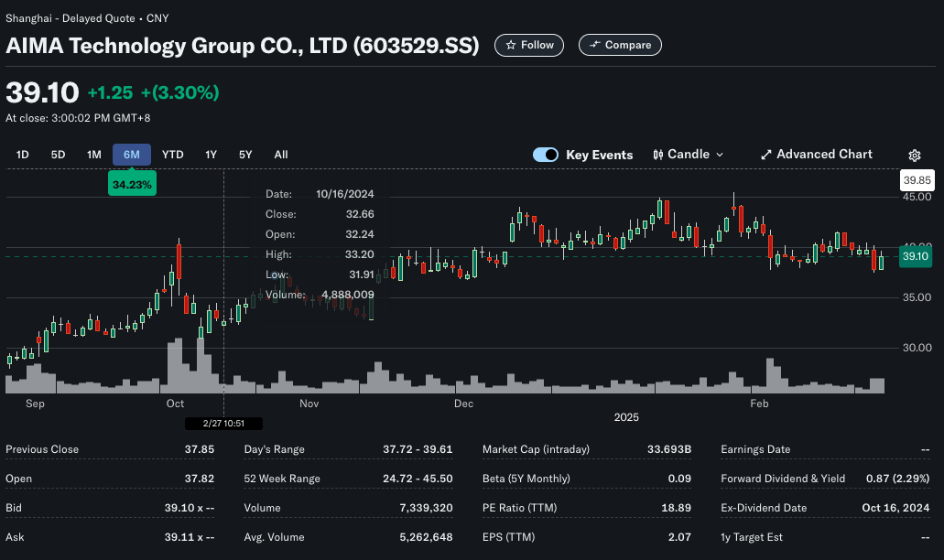Click the Forward Dividend & Yield value 0.87 (2.29%)
The height and width of the screenshot is (560, 944).
tap(897, 479)
